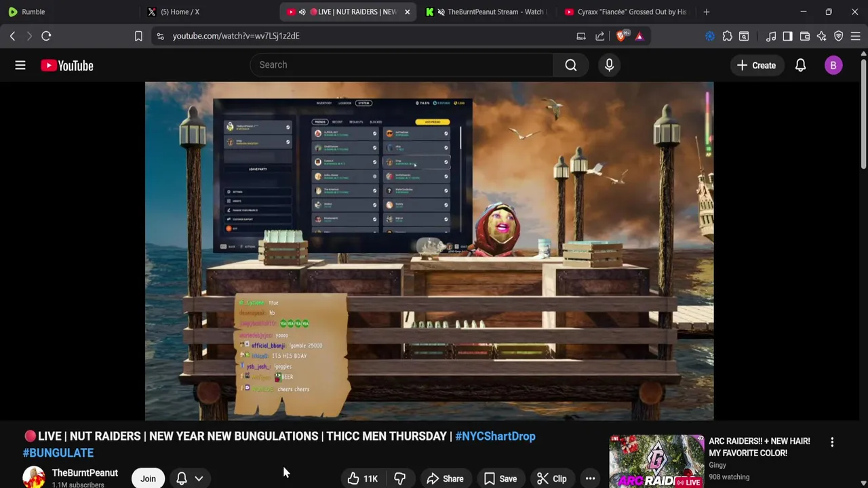Screen dimensions: 868x488
Task: Open the Brave Wallet icon
Action: (x=805, y=36)
